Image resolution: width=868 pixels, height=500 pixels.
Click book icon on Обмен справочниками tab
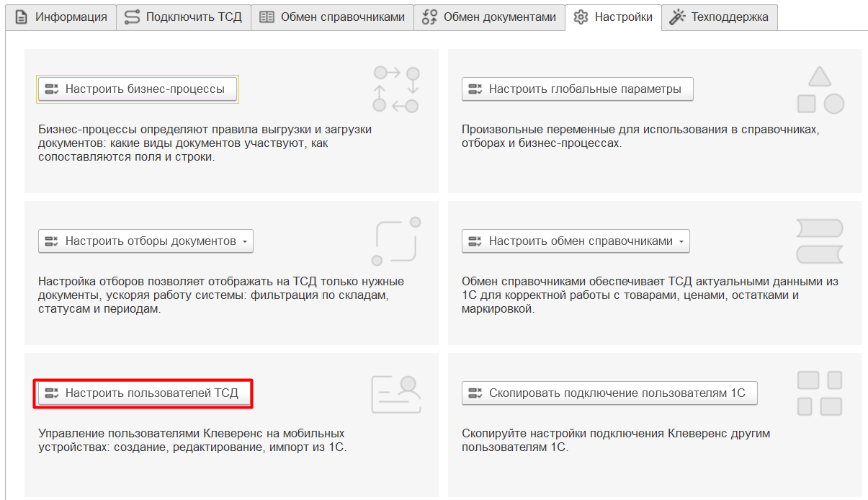[267, 17]
